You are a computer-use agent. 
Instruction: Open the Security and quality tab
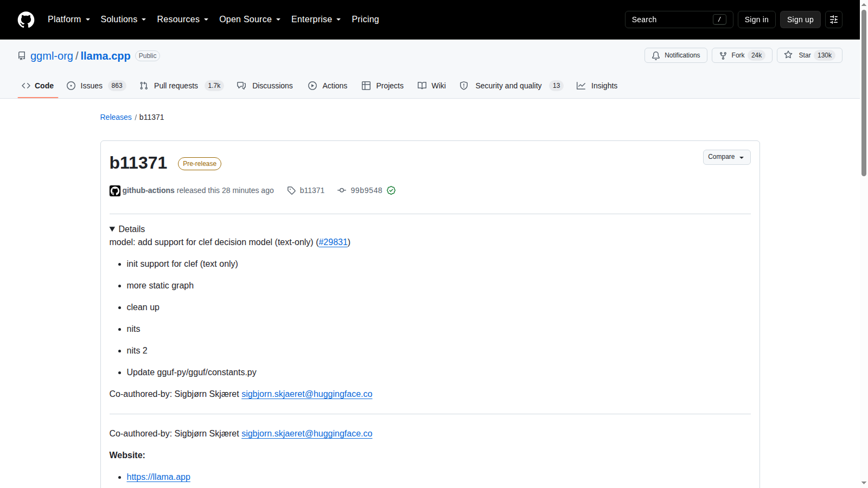[511, 86]
